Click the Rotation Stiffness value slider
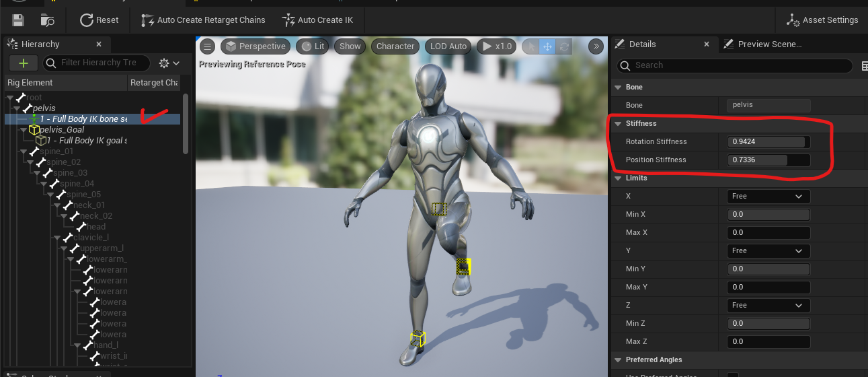This screenshot has height=377, width=868. [x=768, y=141]
